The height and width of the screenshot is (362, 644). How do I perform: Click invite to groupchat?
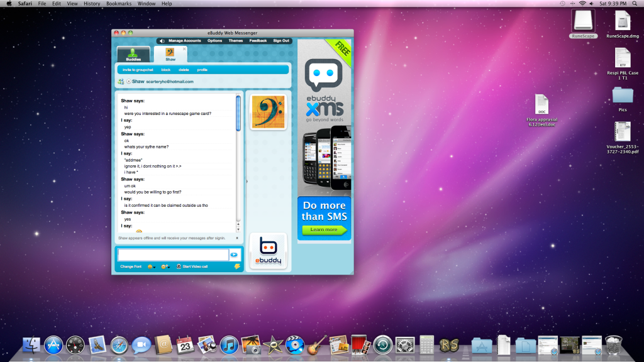(x=138, y=70)
